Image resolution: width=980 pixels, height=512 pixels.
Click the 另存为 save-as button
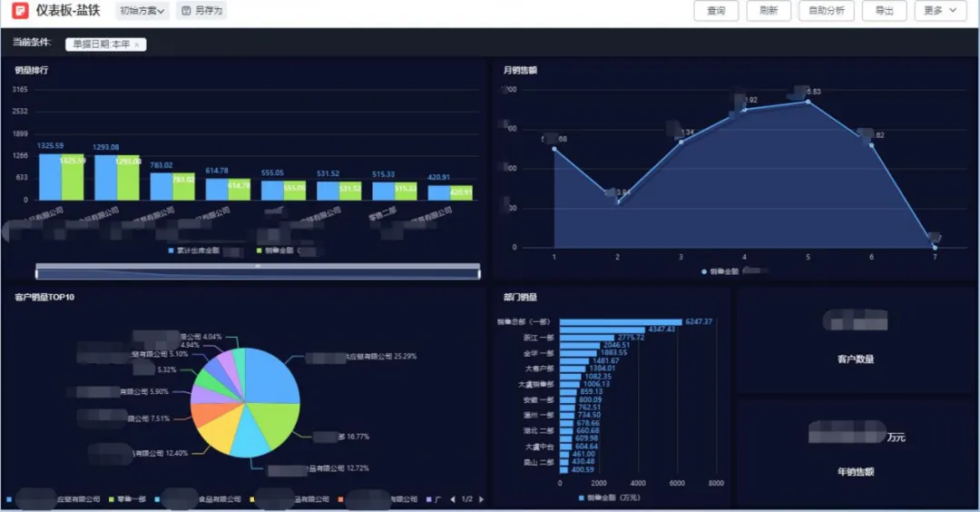tap(201, 11)
